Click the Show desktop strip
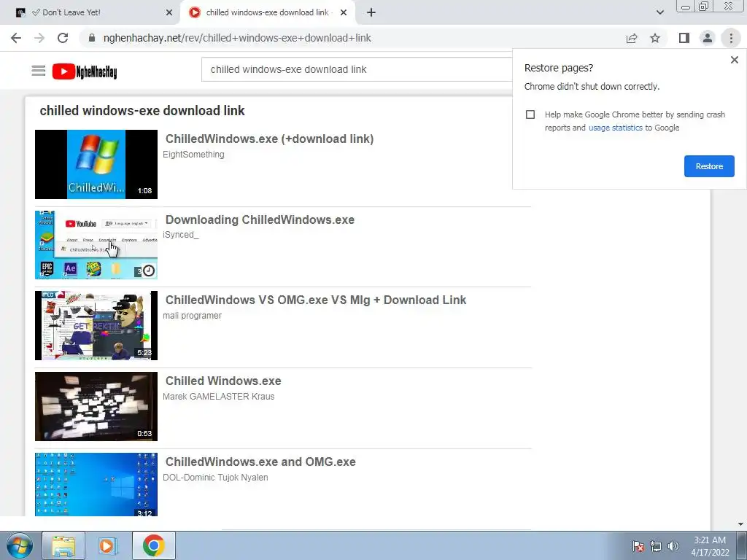This screenshot has height=560, width=747. [x=742, y=545]
